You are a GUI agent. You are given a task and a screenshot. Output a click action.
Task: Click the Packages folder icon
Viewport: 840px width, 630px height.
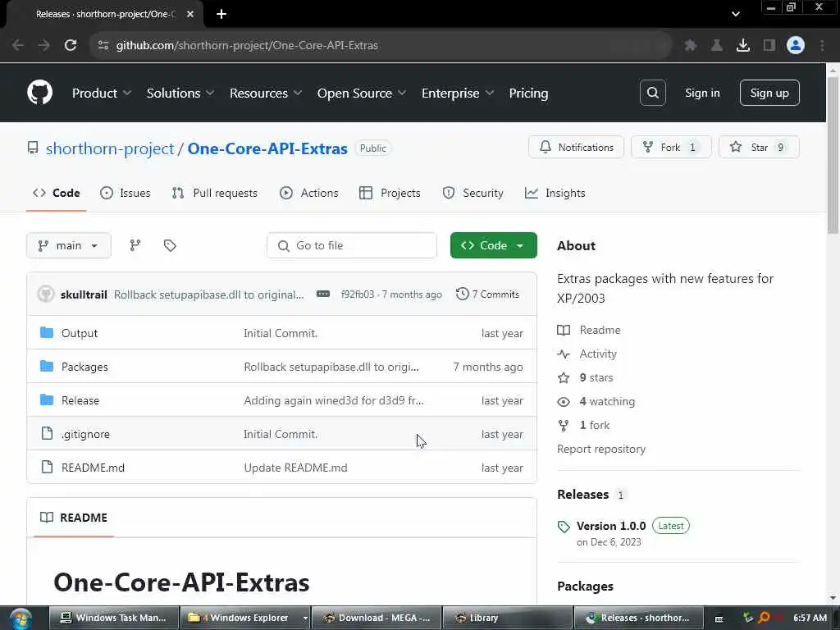(x=47, y=367)
